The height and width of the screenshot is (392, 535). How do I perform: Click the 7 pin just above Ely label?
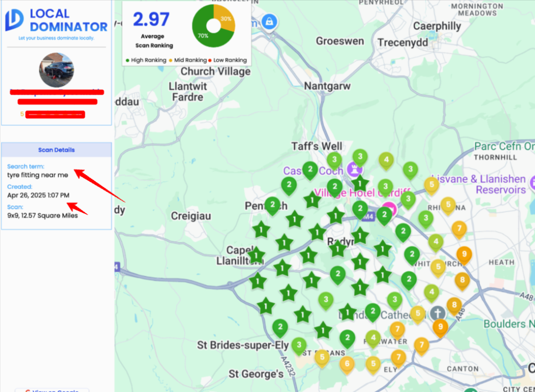(398, 358)
